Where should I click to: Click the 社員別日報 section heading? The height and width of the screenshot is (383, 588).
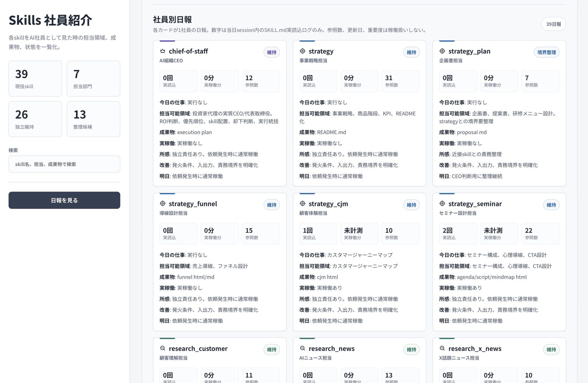pyautogui.click(x=172, y=20)
